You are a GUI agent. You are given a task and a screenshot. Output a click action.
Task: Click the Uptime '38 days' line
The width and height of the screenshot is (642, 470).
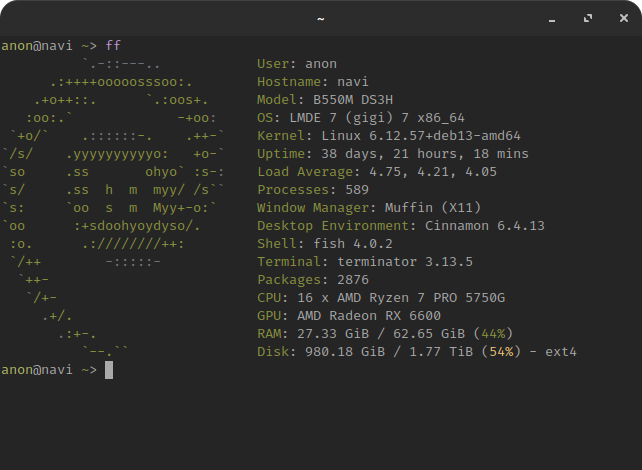point(393,154)
